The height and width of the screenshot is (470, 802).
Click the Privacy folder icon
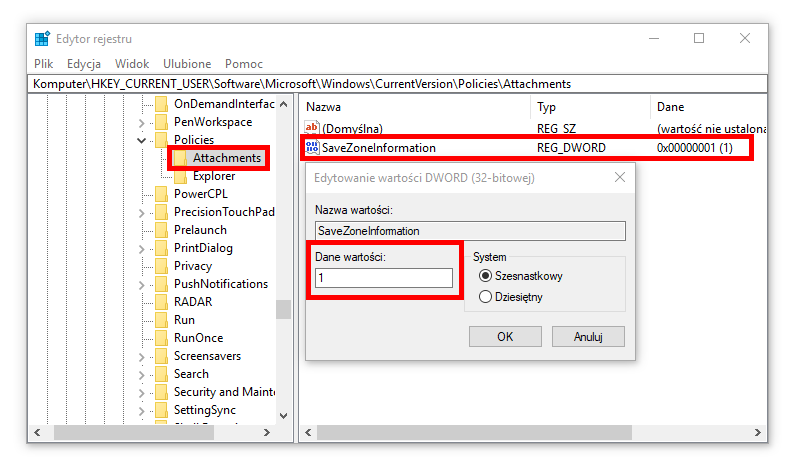click(162, 266)
